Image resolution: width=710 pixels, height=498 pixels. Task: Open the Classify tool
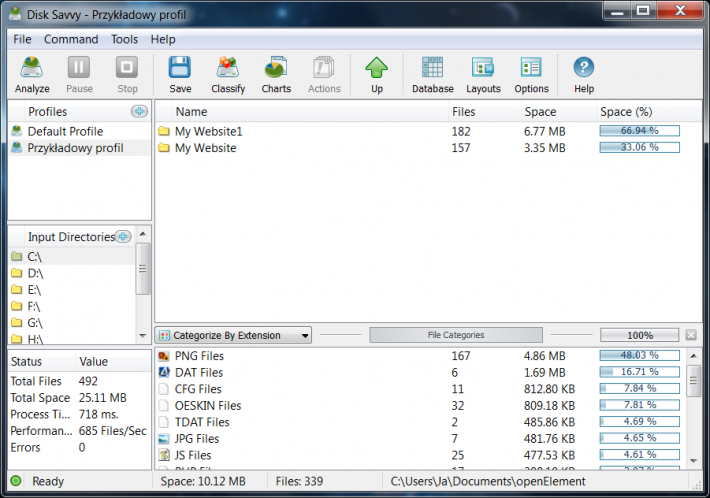(x=228, y=75)
